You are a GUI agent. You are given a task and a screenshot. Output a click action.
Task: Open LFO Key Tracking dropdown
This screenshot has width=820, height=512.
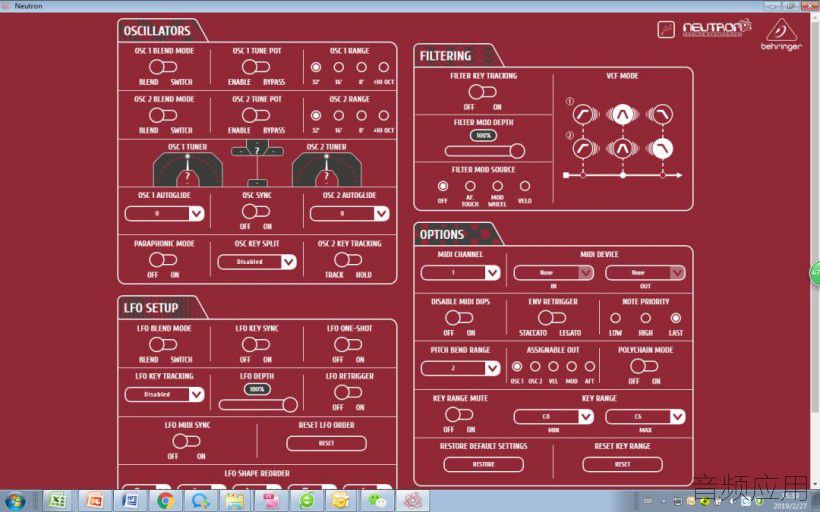[164, 394]
